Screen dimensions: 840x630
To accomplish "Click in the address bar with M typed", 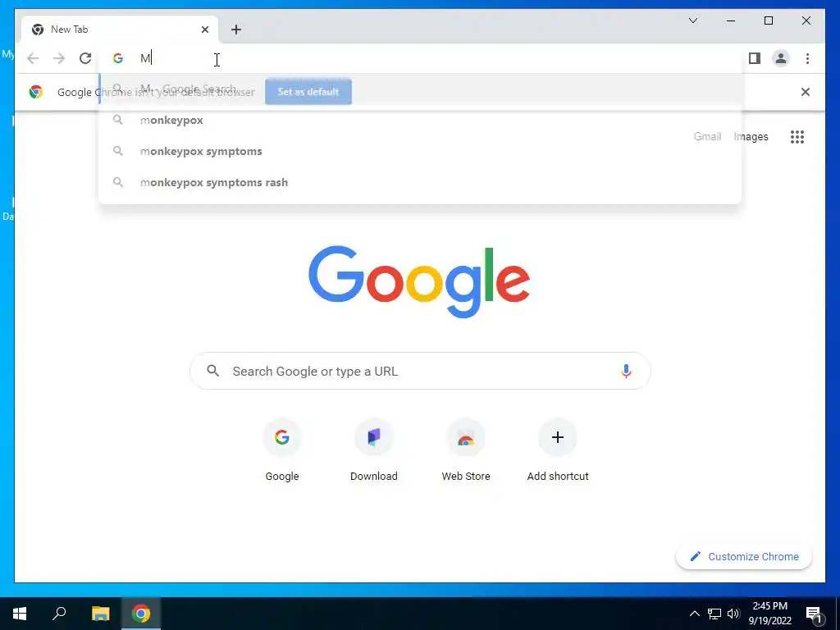I will pyautogui.click(x=421, y=58).
